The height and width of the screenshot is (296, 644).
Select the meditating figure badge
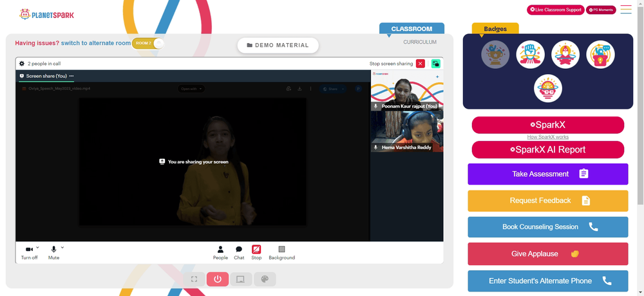(565, 55)
